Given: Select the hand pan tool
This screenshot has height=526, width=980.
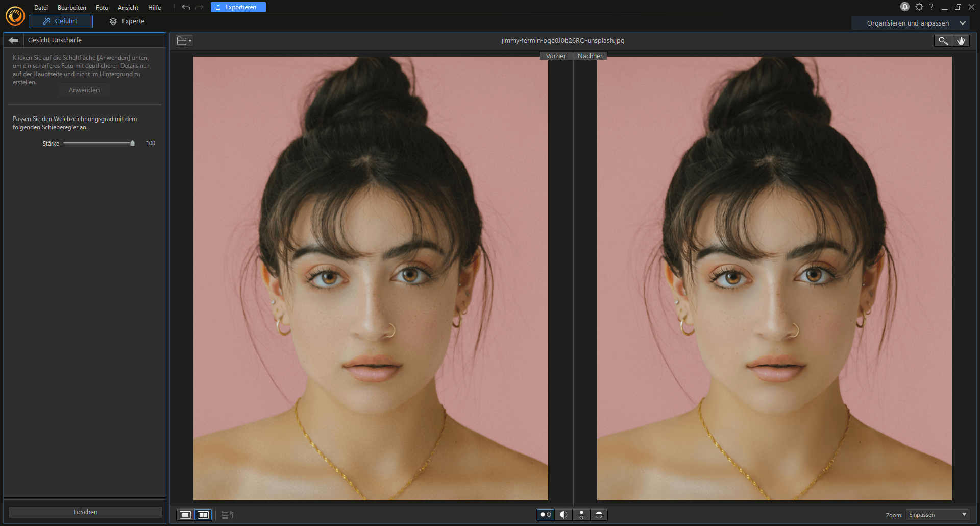Looking at the screenshot, I should coord(962,41).
